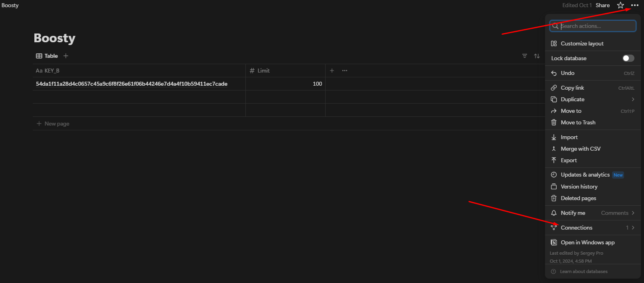Open Notify me Comments dropdown
Image resolution: width=644 pixels, height=283 pixels.
click(x=618, y=213)
